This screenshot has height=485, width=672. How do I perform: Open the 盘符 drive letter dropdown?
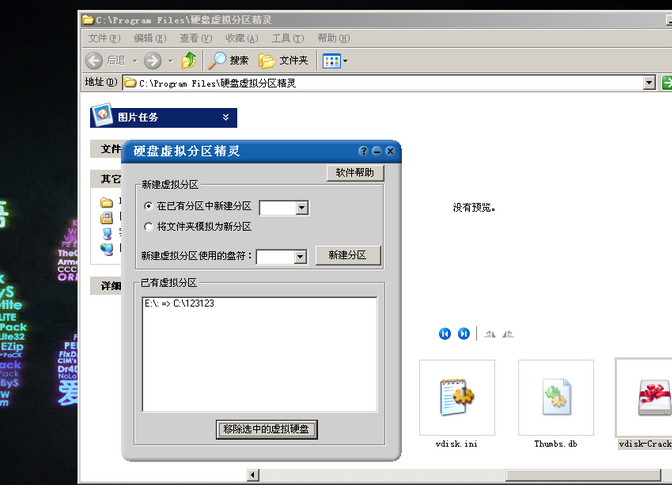[x=300, y=257]
